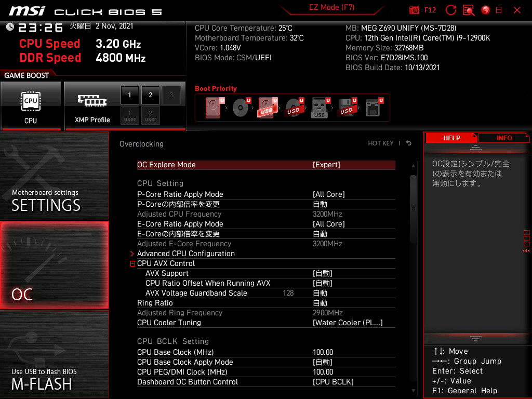Click the screenshot camera F12 icon

coord(422,10)
